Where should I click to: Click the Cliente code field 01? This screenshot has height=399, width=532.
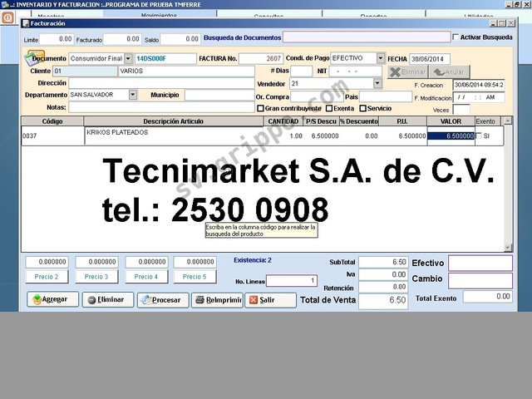tap(85, 71)
